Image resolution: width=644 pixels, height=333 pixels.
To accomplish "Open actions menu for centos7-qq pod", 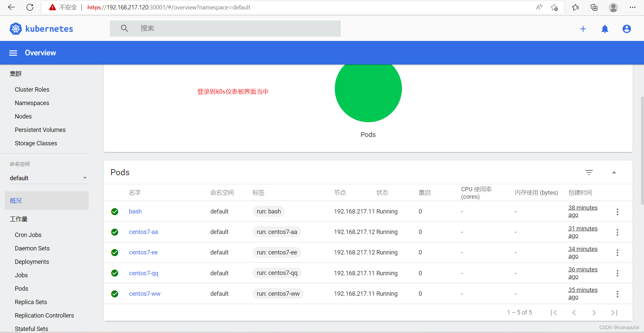I will click(617, 273).
